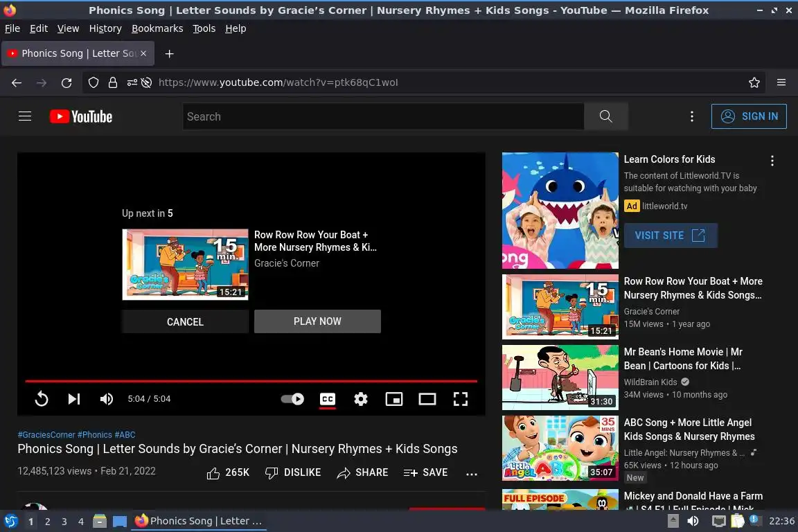
Task: Open a new browser tab
Action: (x=170, y=53)
